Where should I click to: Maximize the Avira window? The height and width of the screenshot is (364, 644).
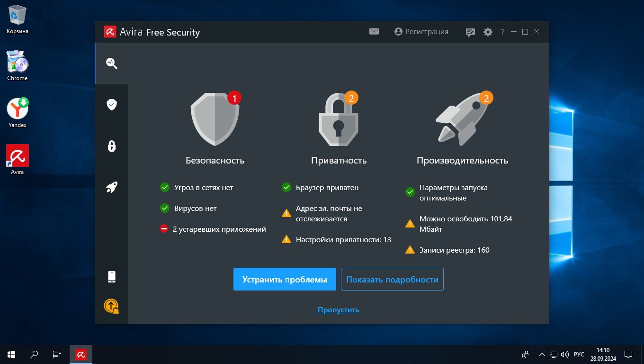(525, 32)
